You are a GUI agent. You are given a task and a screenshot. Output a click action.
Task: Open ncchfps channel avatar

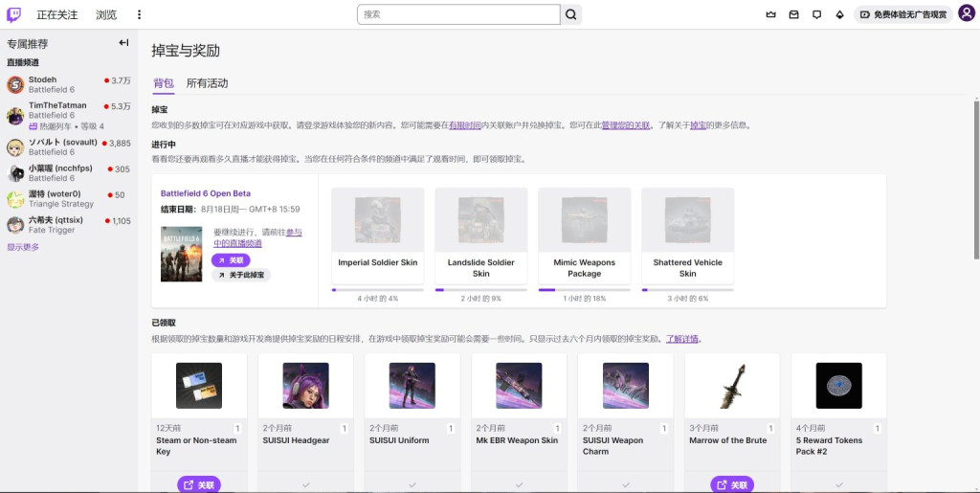tap(15, 173)
